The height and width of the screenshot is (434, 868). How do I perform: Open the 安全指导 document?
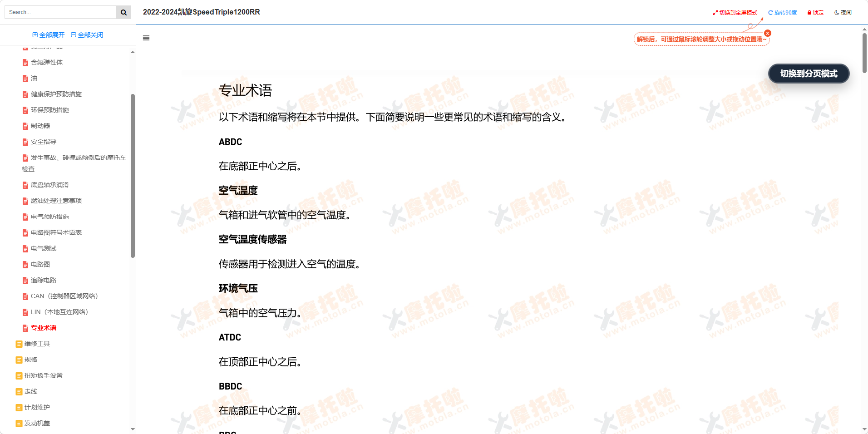tap(44, 142)
